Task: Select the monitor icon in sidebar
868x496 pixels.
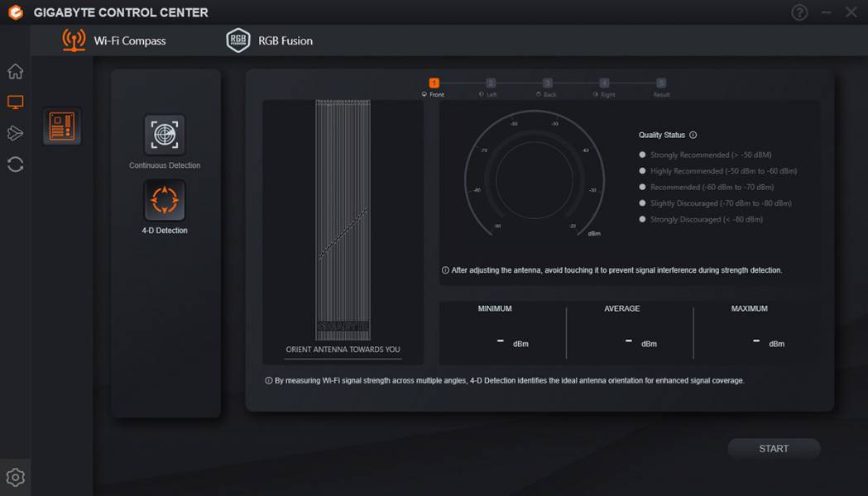Action: coord(16,103)
